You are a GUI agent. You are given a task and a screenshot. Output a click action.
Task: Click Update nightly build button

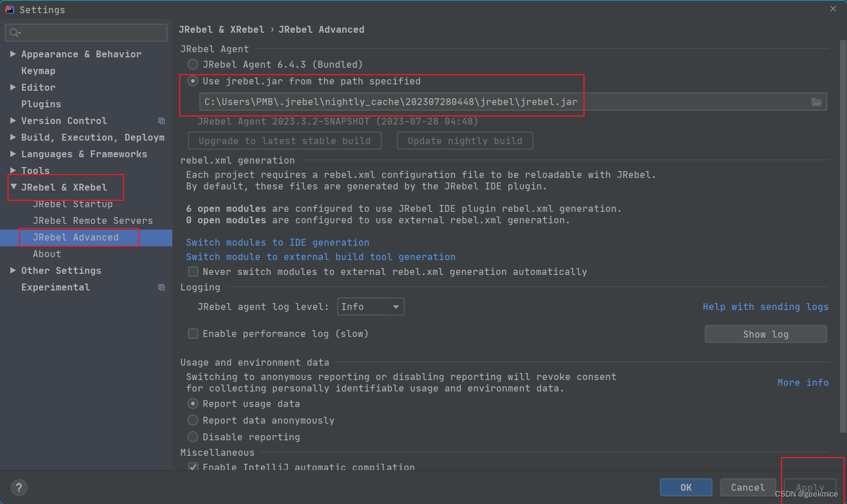(x=465, y=141)
